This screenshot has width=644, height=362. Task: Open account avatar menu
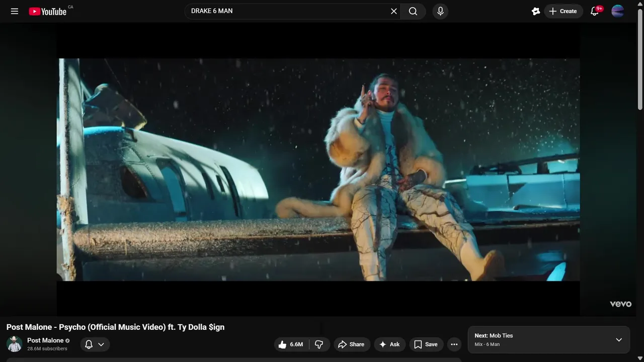point(618,11)
